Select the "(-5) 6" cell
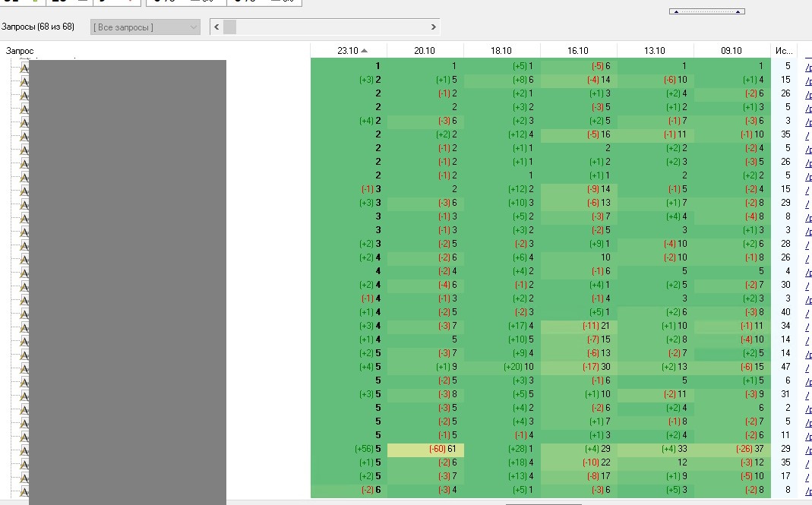 tap(579, 66)
